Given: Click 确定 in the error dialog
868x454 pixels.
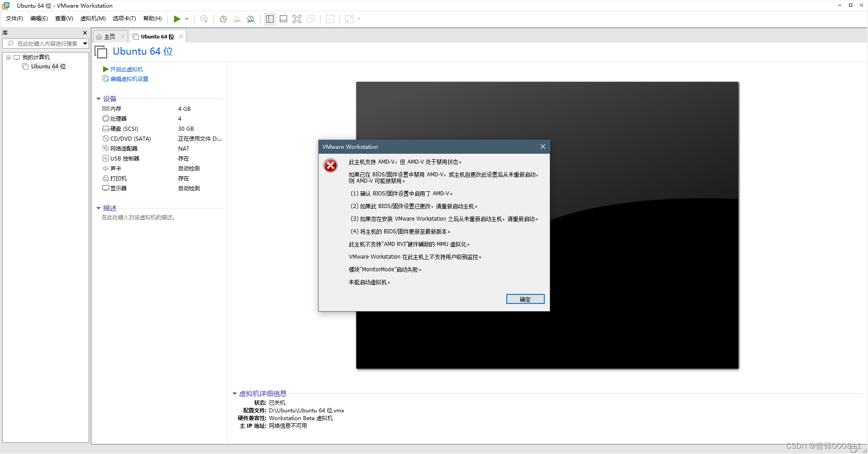Looking at the screenshot, I should tap(525, 299).
